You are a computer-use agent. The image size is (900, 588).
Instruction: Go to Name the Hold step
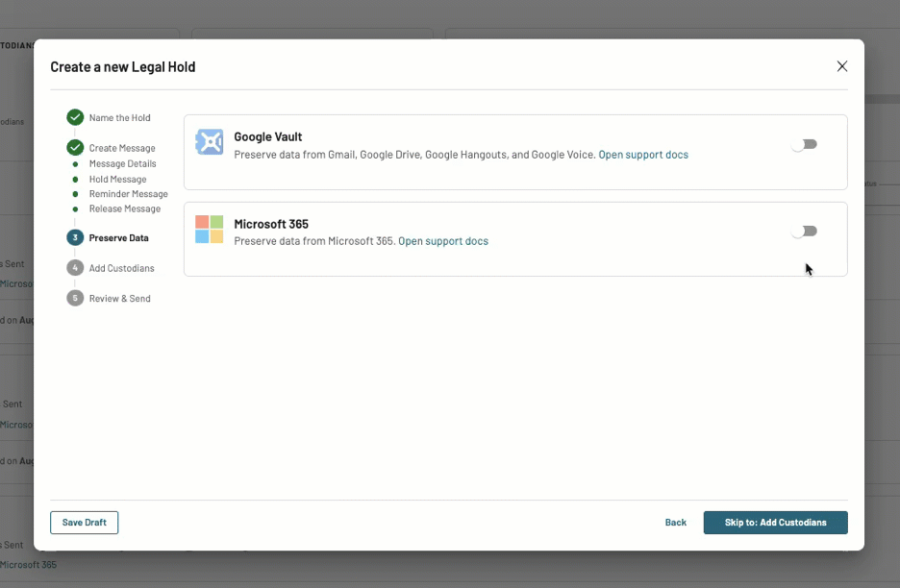coord(119,117)
